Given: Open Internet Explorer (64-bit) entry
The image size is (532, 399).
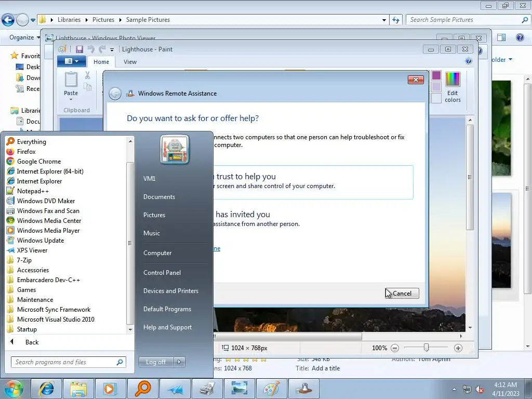Looking at the screenshot, I should tap(45, 171).
